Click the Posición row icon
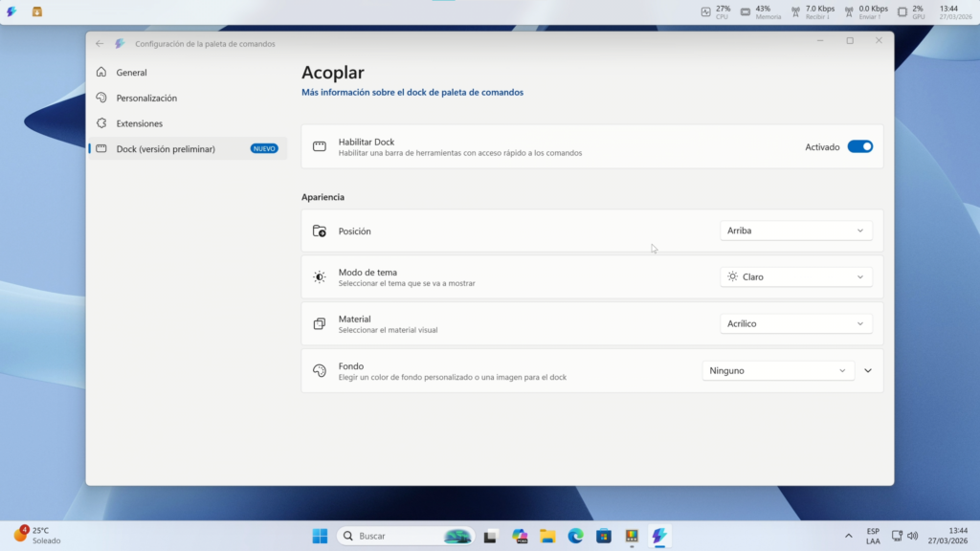 (x=320, y=230)
